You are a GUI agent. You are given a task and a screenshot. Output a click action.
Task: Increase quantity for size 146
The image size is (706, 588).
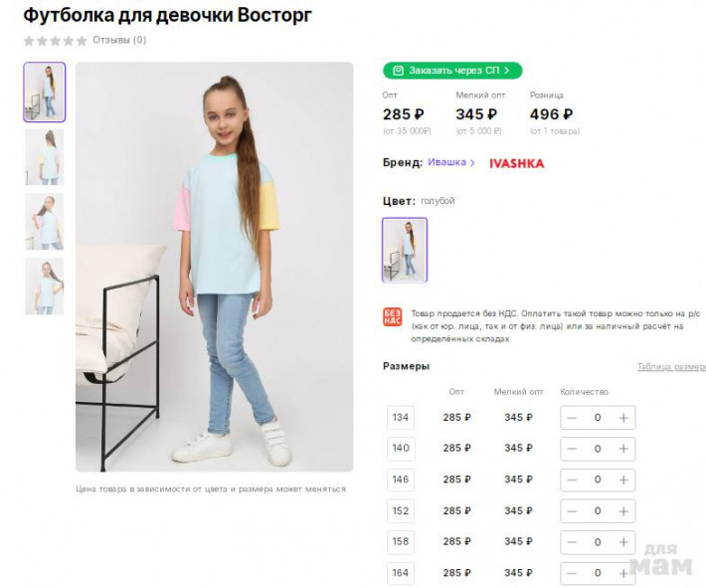(622, 480)
